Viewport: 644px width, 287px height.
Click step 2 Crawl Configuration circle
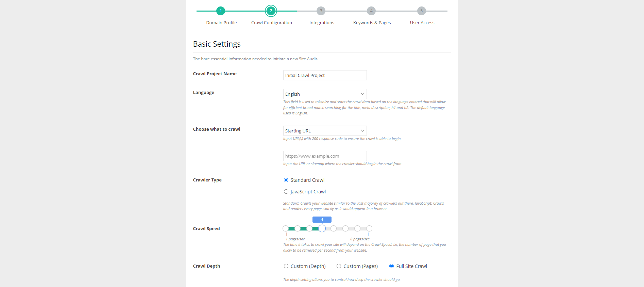(x=271, y=11)
